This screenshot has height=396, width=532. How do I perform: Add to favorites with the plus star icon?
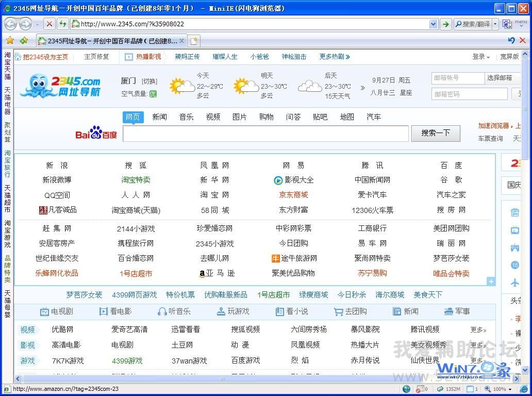[x=24, y=40]
